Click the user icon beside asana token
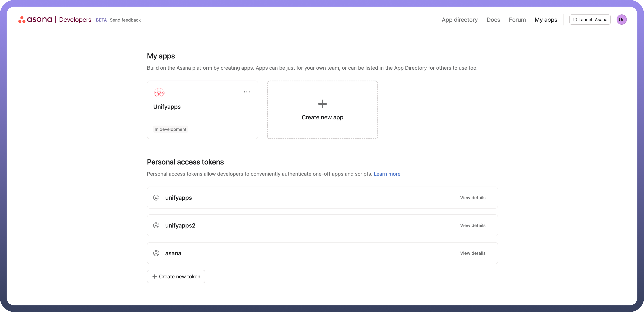This screenshot has width=644, height=312. point(156,253)
